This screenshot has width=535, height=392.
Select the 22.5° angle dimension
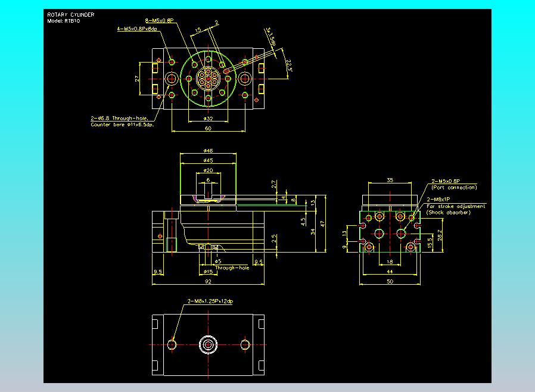[x=290, y=66]
